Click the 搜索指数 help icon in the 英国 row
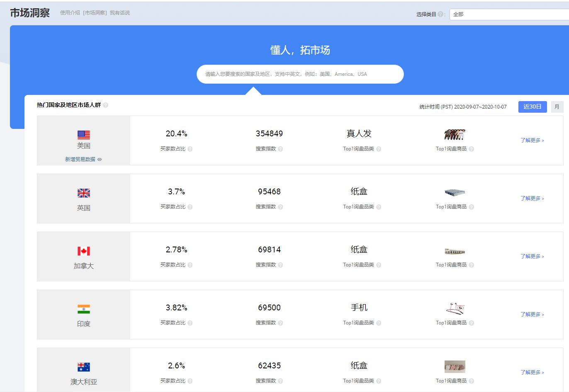The height and width of the screenshot is (392, 569). click(x=280, y=207)
